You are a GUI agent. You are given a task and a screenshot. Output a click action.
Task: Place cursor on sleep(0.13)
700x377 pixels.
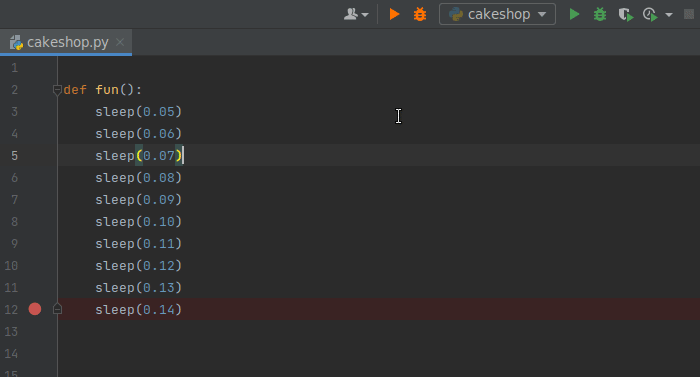(138, 288)
